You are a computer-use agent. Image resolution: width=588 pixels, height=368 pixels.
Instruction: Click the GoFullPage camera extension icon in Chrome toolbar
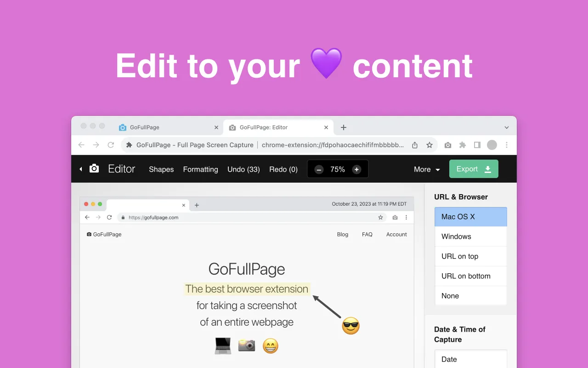[x=448, y=144]
